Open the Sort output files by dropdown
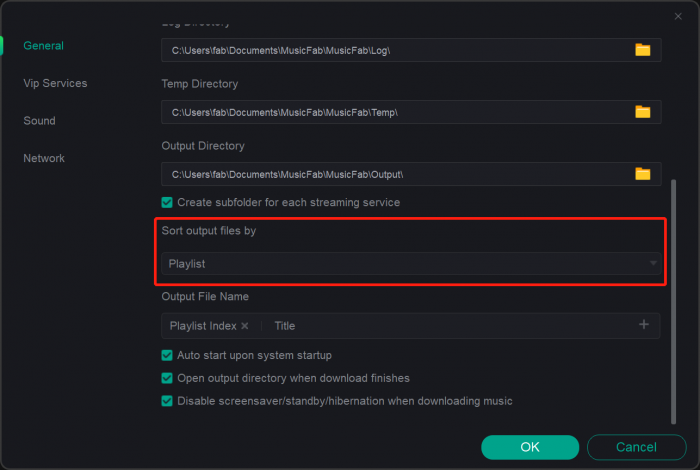 [410, 264]
